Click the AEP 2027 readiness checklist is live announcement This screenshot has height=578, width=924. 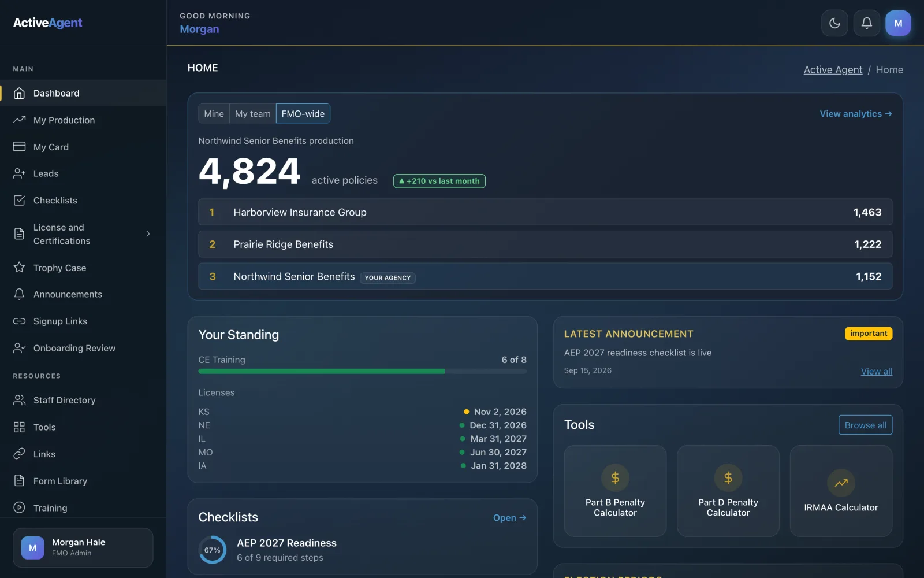pos(638,353)
